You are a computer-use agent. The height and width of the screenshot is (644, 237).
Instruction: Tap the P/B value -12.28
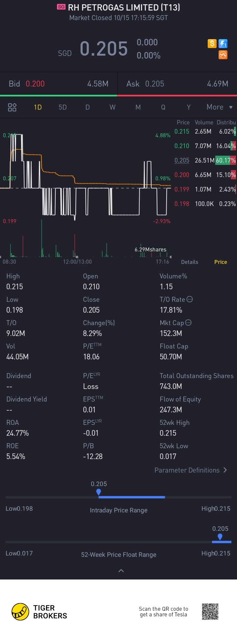point(93,456)
